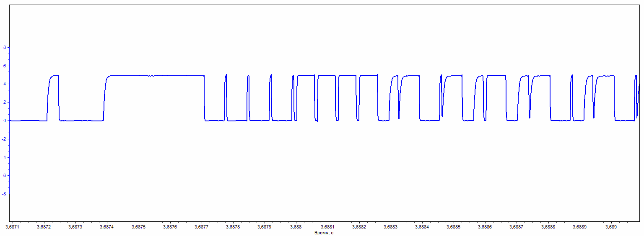The image size is (644, 236).
Task: Click the time axis label 3,6874
Action: pyautogui.click(x=107, y=227)
